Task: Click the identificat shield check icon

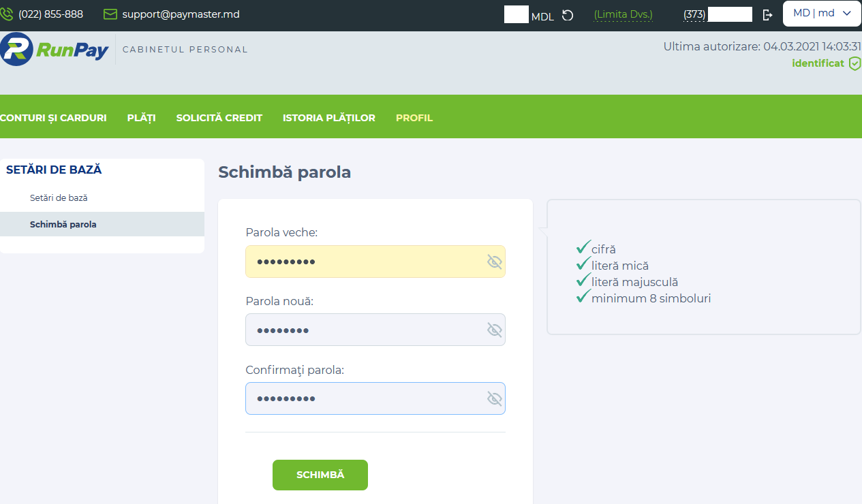Action: tap(855, 63)
